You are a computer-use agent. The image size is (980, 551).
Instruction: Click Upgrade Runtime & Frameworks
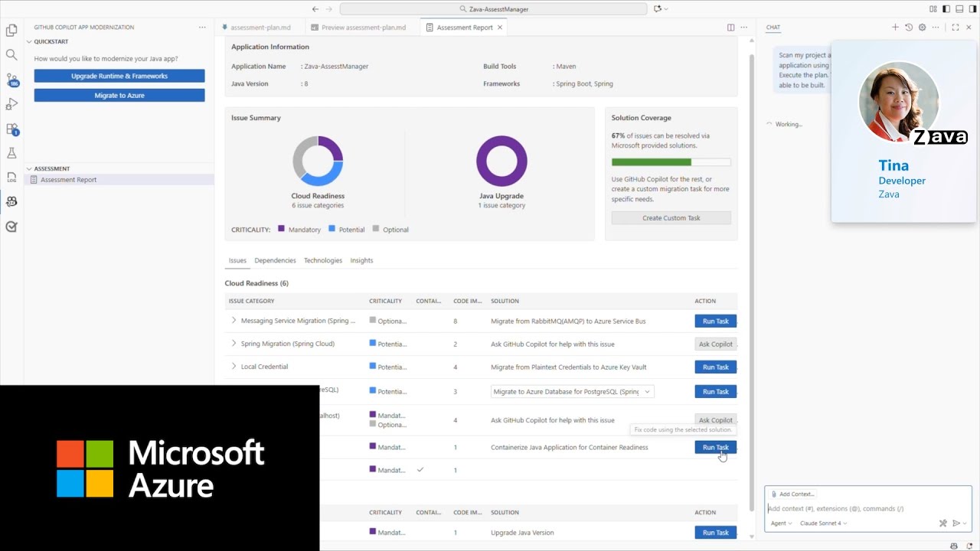click(x=119, y=76)
